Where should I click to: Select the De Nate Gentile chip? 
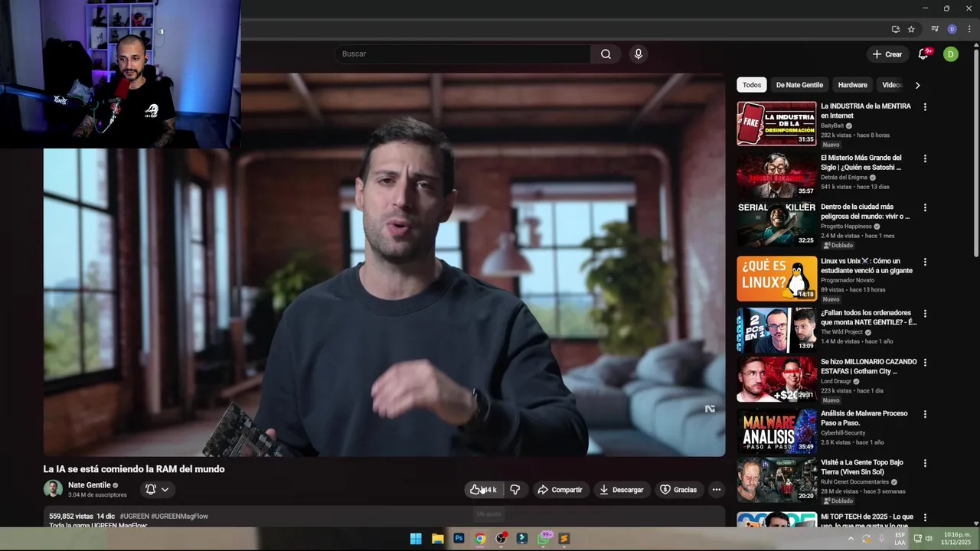pyautogui.click(x=799, y=85)
